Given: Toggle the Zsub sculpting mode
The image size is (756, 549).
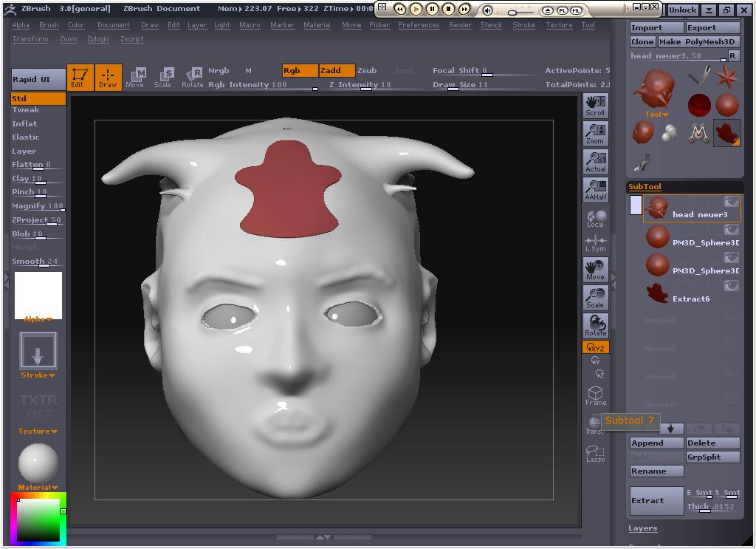Looking at the screenshot, I should (367, 71).
